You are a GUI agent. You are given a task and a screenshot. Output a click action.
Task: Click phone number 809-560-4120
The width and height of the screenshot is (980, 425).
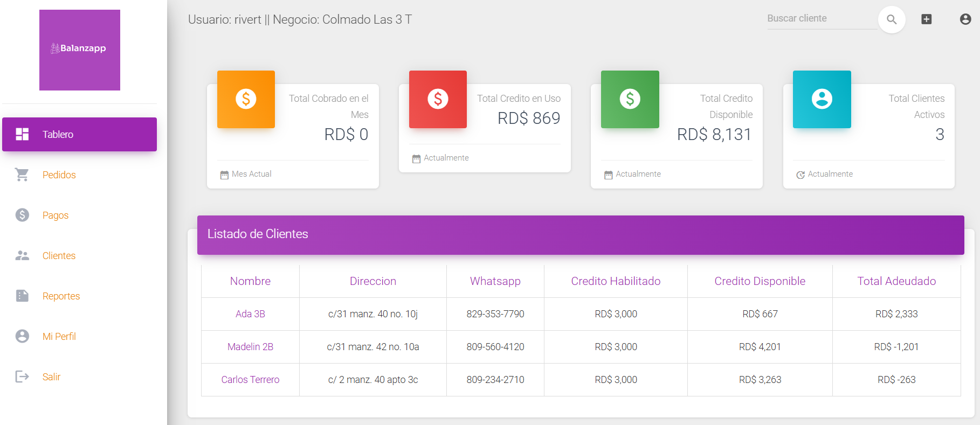[495, 347]
